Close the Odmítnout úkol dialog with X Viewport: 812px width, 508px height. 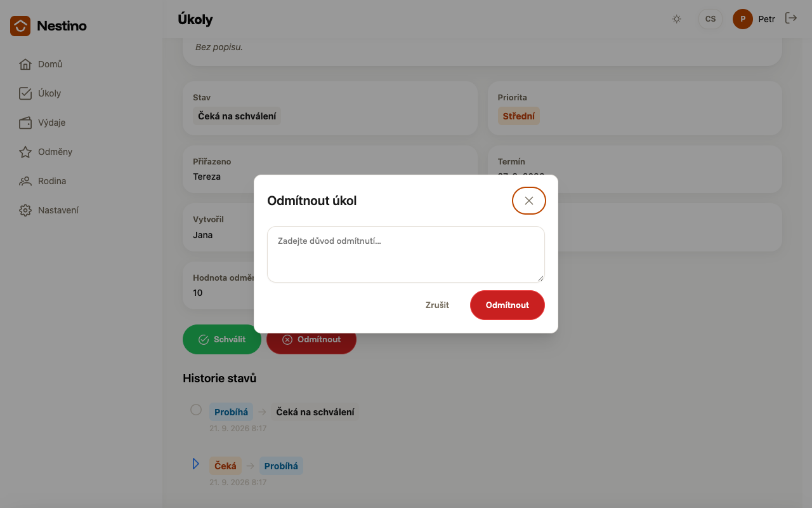pos(529,201)
